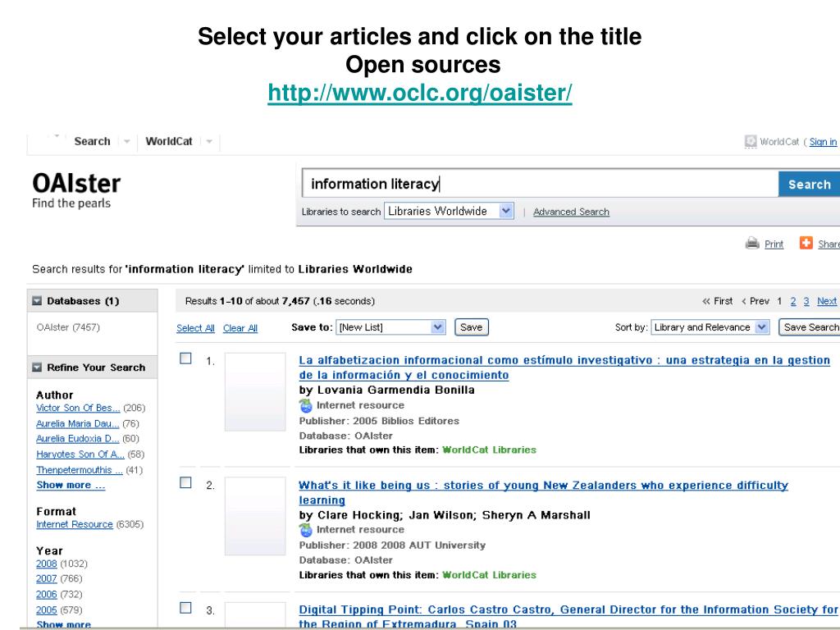Select the OAIster (7457) database entry
Viewport: 840px width, 630px height.
point(68,327)
